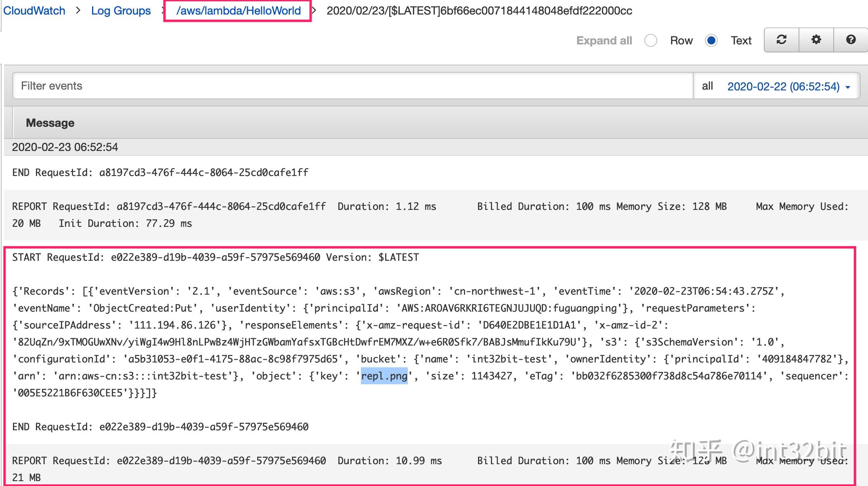Select the Text display radio button
The width and height of the screenshot is (868, 486).
coord(712,41)
